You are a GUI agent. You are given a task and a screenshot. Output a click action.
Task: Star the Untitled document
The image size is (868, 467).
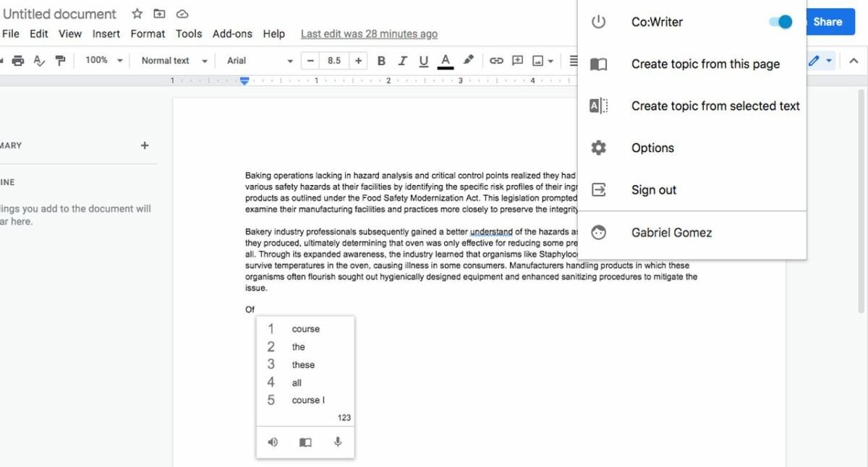pos(137,14)
